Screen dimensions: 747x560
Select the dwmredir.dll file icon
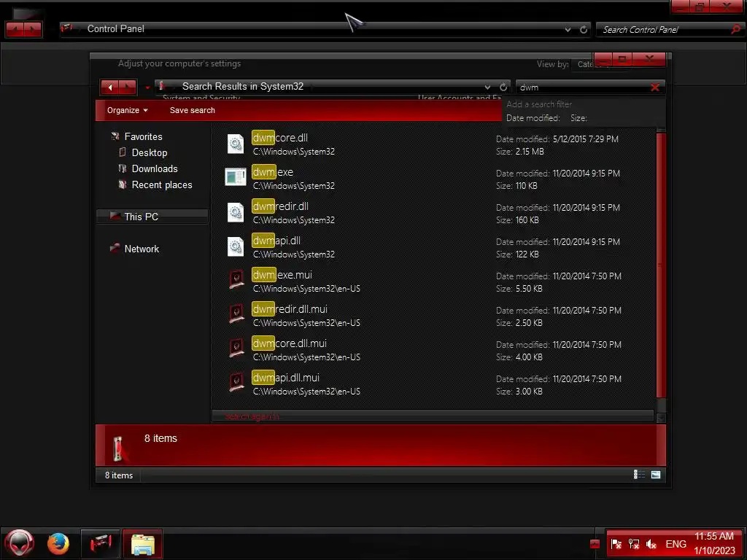[x=236, y=212]
